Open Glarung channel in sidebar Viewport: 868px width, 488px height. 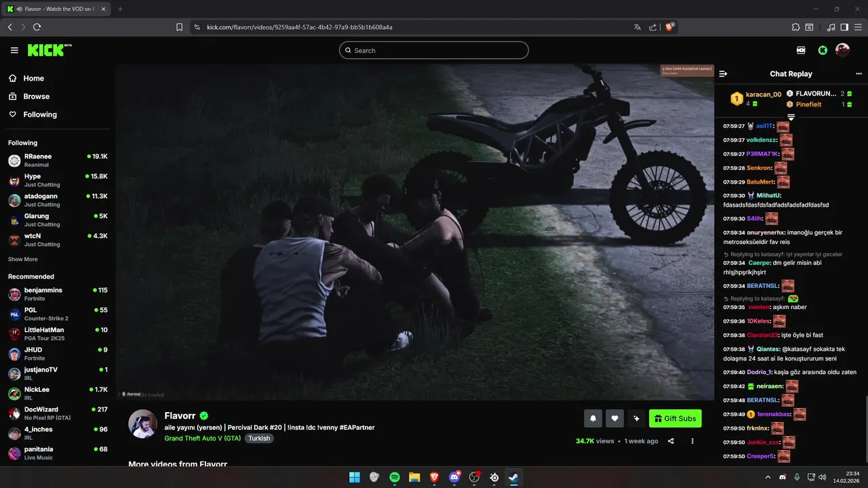point(58,220)
